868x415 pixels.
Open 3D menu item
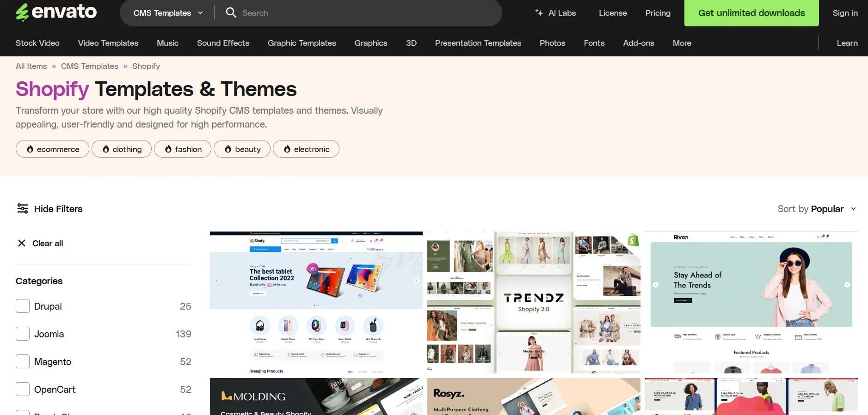tap(411, 43)
